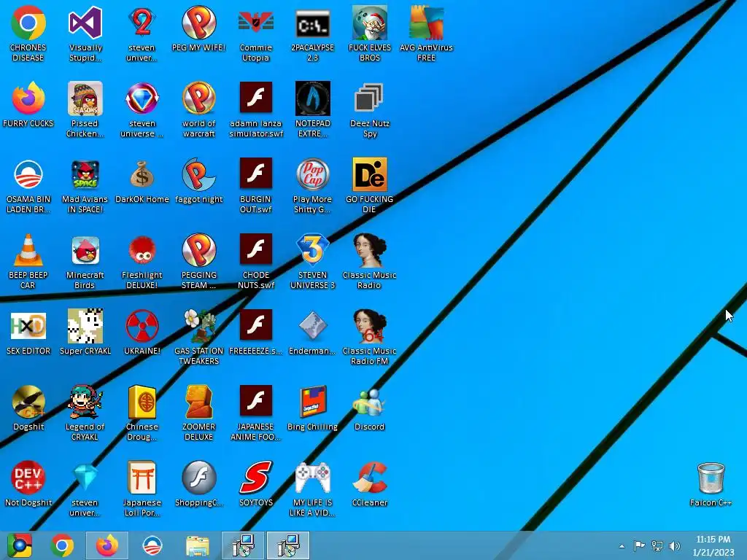Open the MY LIFE IS LIKE A VID... gamepad icon
Image resolution: width=747 pixels, height=560 pixels.
[x=312, y=477]
